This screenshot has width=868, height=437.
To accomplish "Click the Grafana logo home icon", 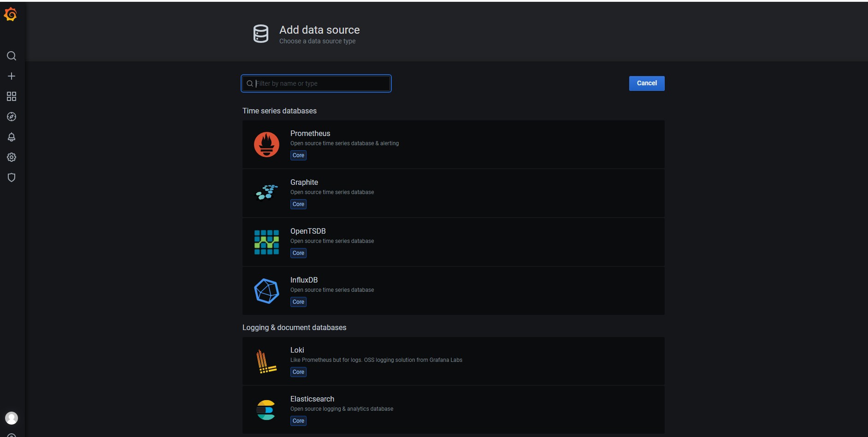I will [11, 15].
